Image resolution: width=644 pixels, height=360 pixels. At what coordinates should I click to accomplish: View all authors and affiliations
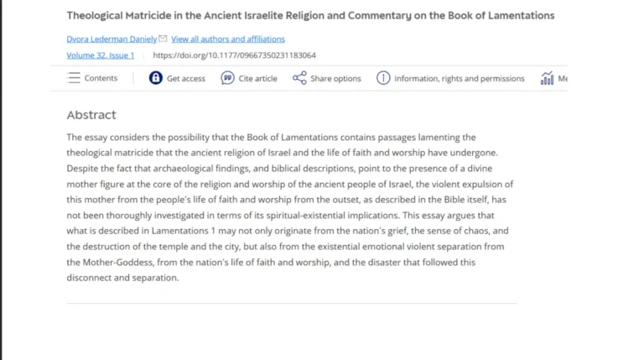[x=228, y=39]
